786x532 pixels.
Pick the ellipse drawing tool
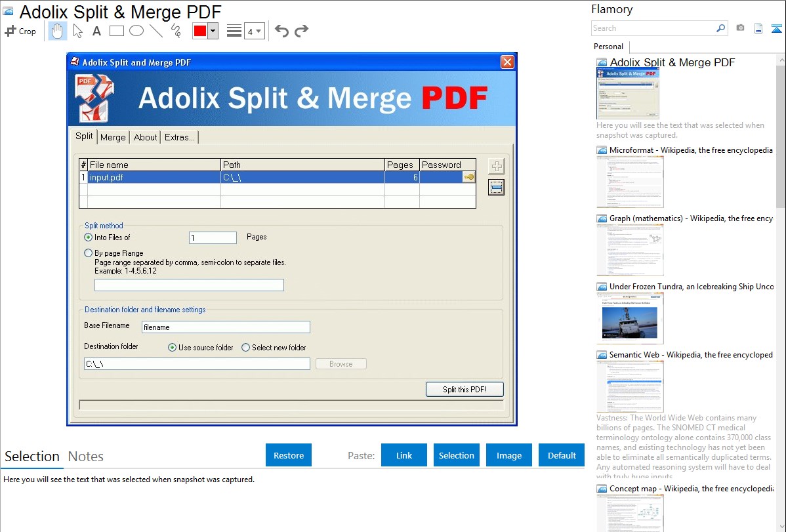(x=136, y=31)
